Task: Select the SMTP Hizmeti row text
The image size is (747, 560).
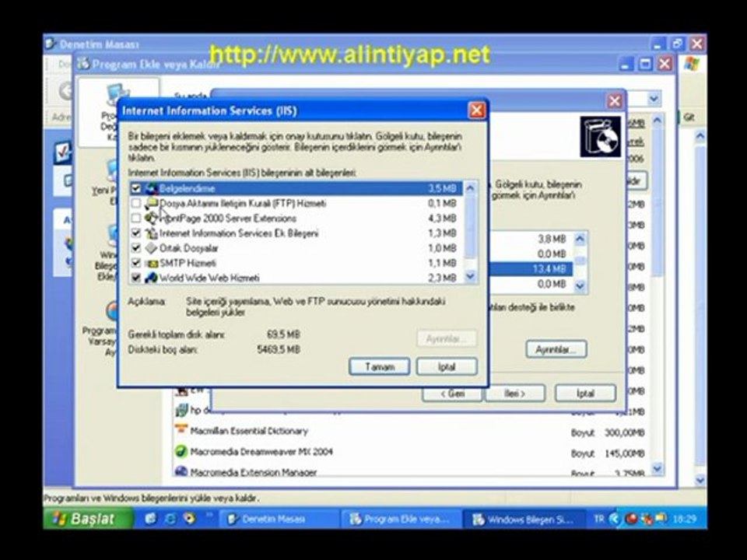Action: point(188,264)
